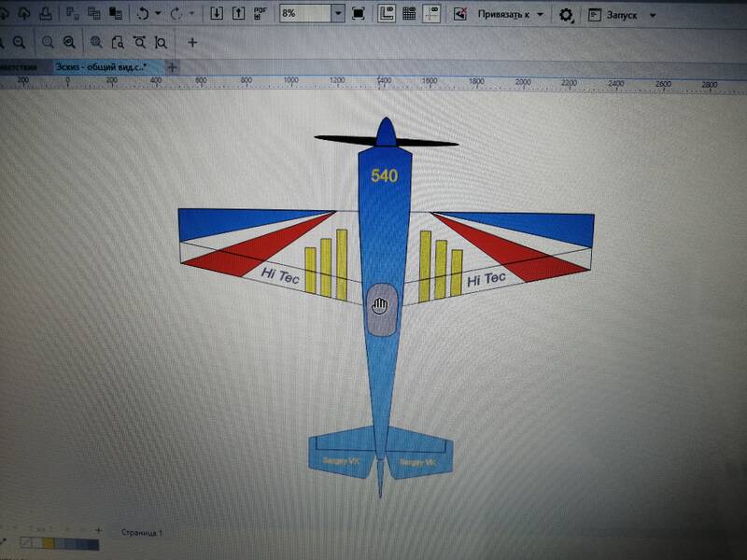The height and width of the screenshot is (560, 747).
Task: Select the Страница 1 page tab
Action: [x=141, y=532]
